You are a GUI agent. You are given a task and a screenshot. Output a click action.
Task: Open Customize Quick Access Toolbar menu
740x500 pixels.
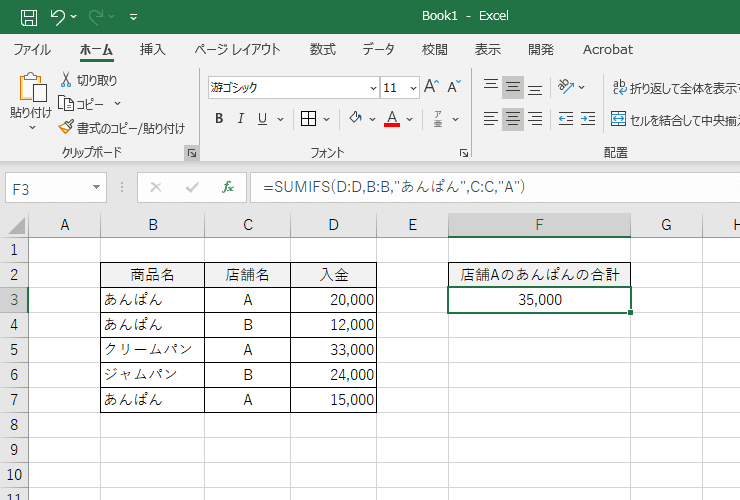click(134, 17)
